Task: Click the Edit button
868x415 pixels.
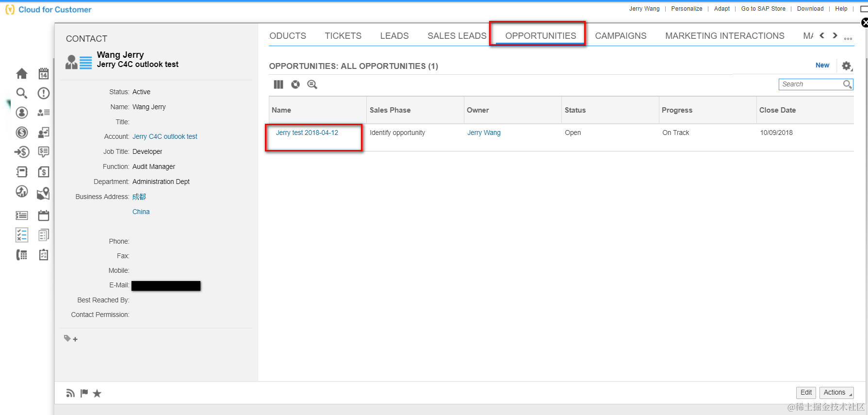Action: point(806,393)
